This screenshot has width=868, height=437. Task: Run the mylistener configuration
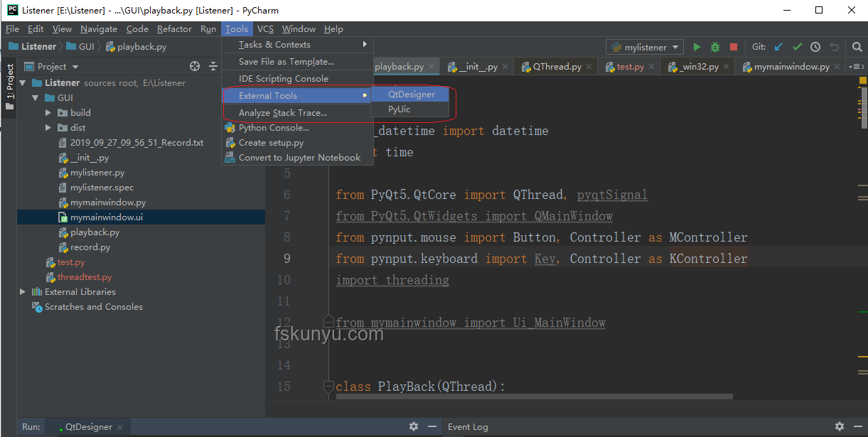[x=697, y=47]
